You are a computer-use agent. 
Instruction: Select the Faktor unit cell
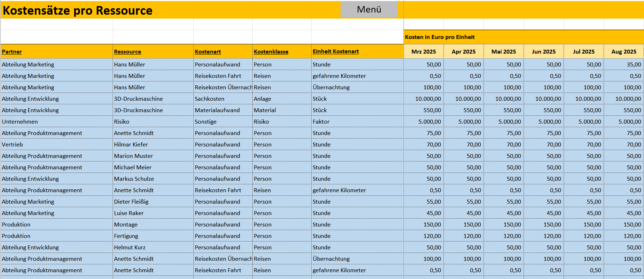[x=357, y=121]
